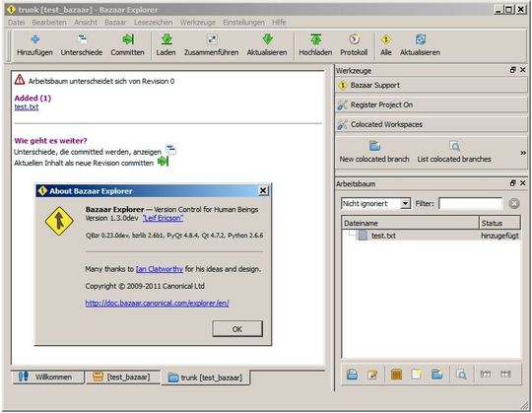Close the About Bazaar Explorer dialog
Screen dimensions: 532x413
click(x=263, y=190)
